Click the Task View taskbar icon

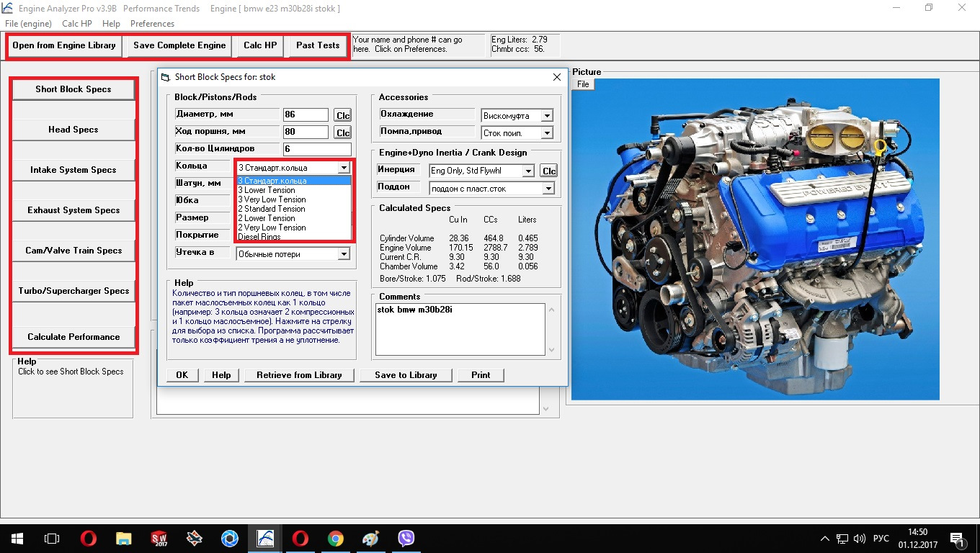pyautogui.click(x=52, y=538)
